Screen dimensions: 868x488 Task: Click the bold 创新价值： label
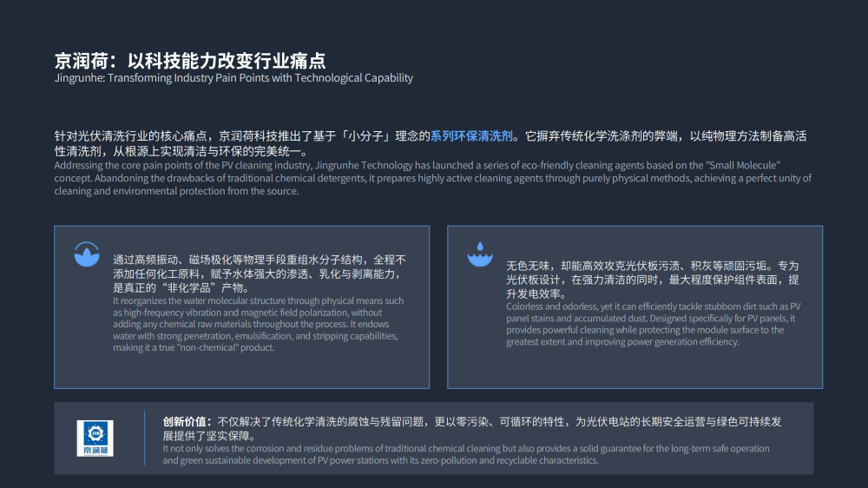point(187,422)
